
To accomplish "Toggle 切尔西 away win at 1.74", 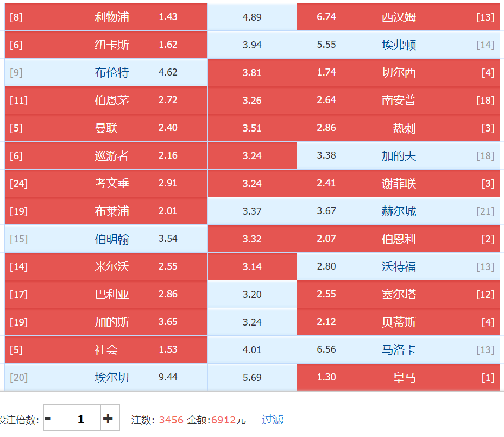I will (x=398, y=72).
